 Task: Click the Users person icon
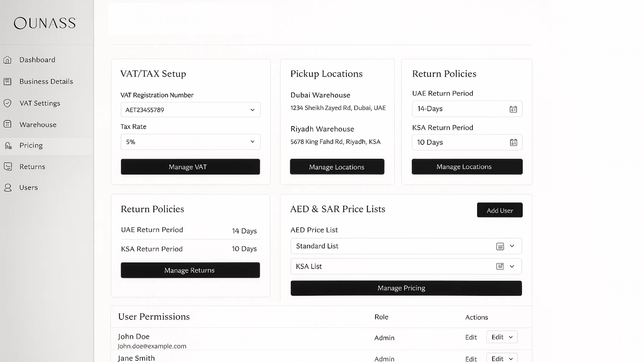tap(8, 188)
